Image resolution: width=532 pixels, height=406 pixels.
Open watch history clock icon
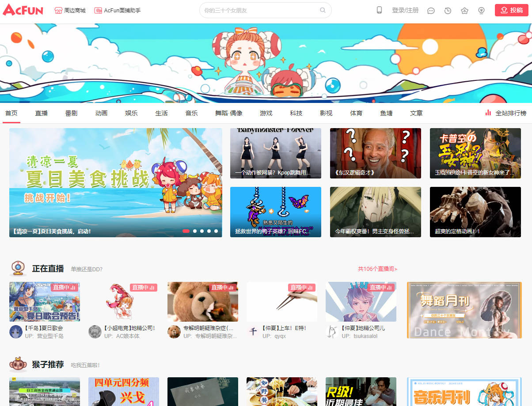tap(448, 11)
